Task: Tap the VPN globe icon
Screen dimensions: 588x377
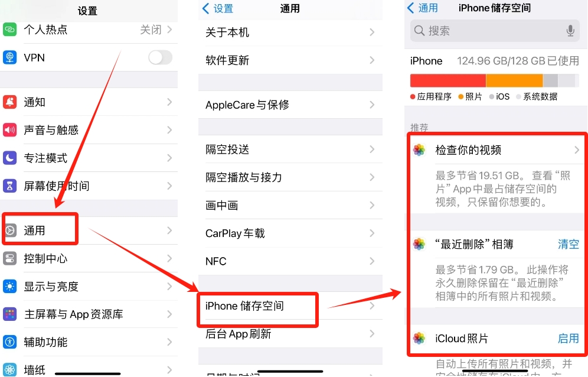Action: [10, 57]
